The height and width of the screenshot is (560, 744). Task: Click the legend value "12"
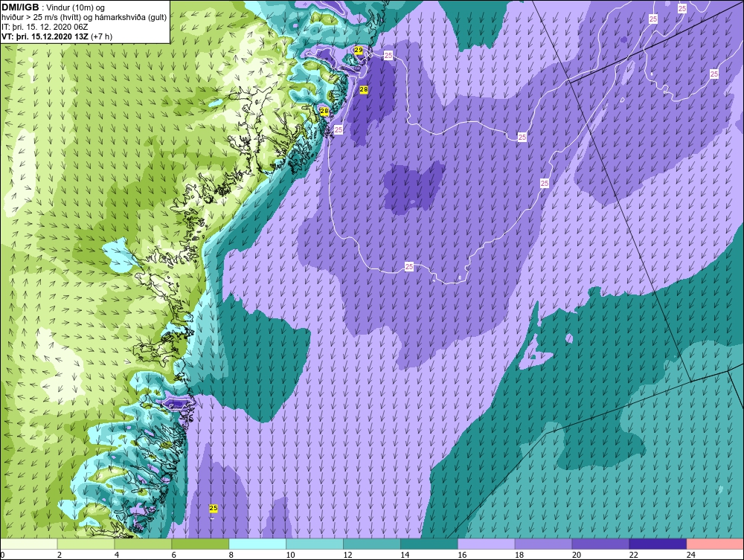tap(347, 555)
